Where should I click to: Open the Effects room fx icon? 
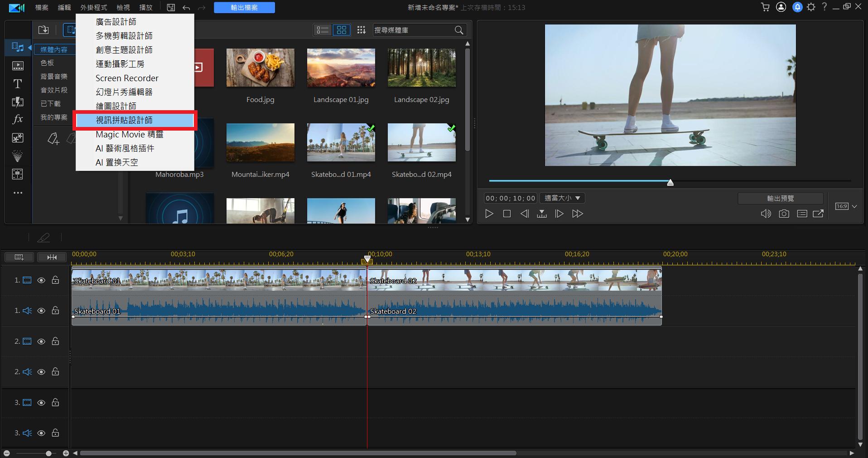[17, 119]
